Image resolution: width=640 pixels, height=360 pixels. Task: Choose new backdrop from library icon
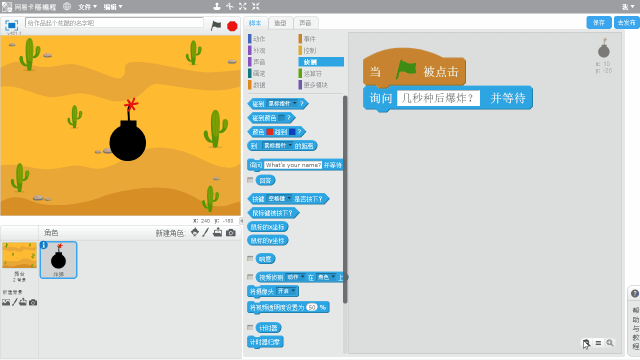coord(6,302)
